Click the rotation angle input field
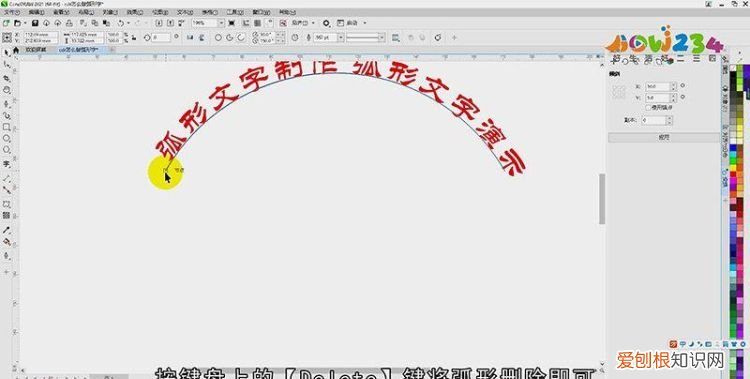750x379 pixels. pyautogui.click(x=161, y=37)
